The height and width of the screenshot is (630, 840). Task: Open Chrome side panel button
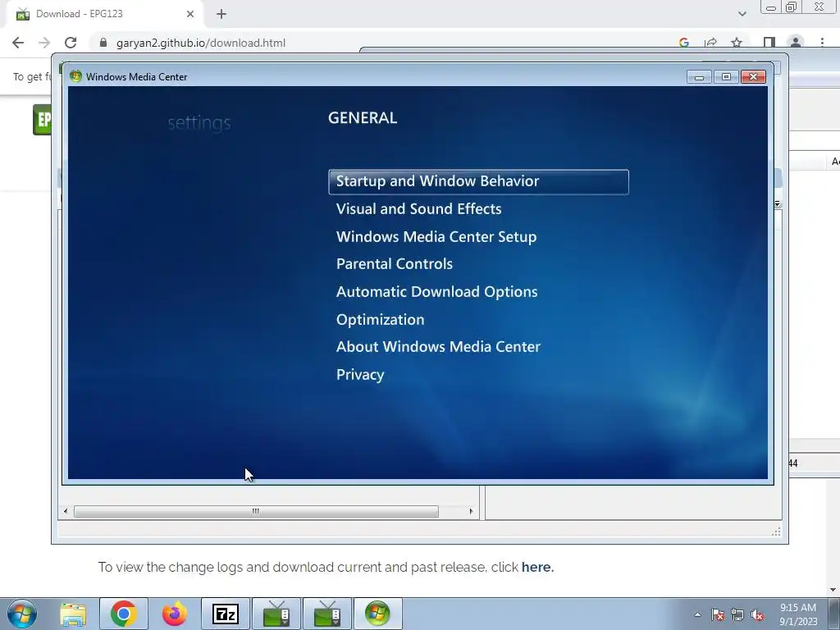point(769,43)
